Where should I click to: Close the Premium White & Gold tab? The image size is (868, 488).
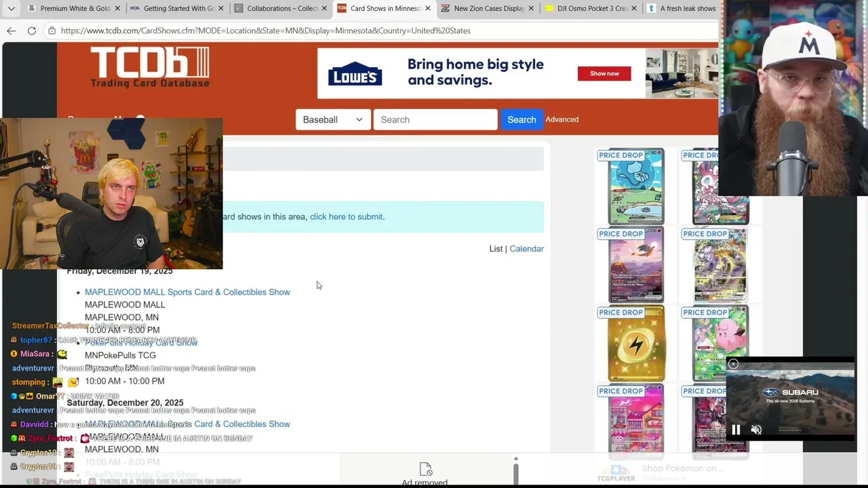pos(117,9)
